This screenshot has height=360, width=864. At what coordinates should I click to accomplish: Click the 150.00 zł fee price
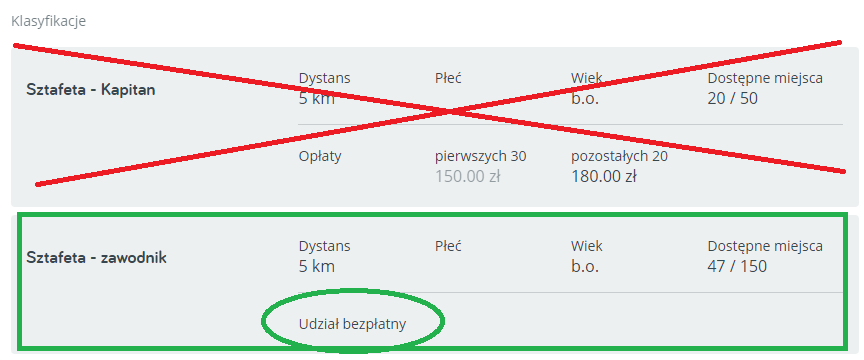click(467, 177)
